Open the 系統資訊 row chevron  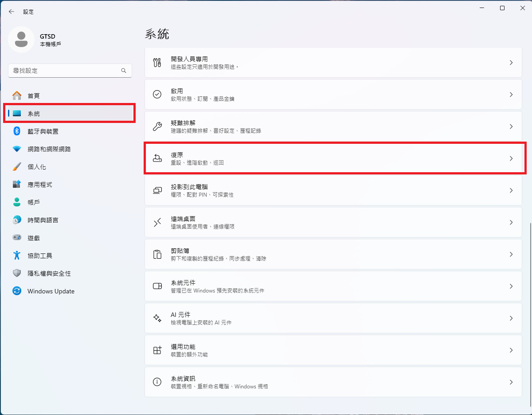[x=511, y=382]
